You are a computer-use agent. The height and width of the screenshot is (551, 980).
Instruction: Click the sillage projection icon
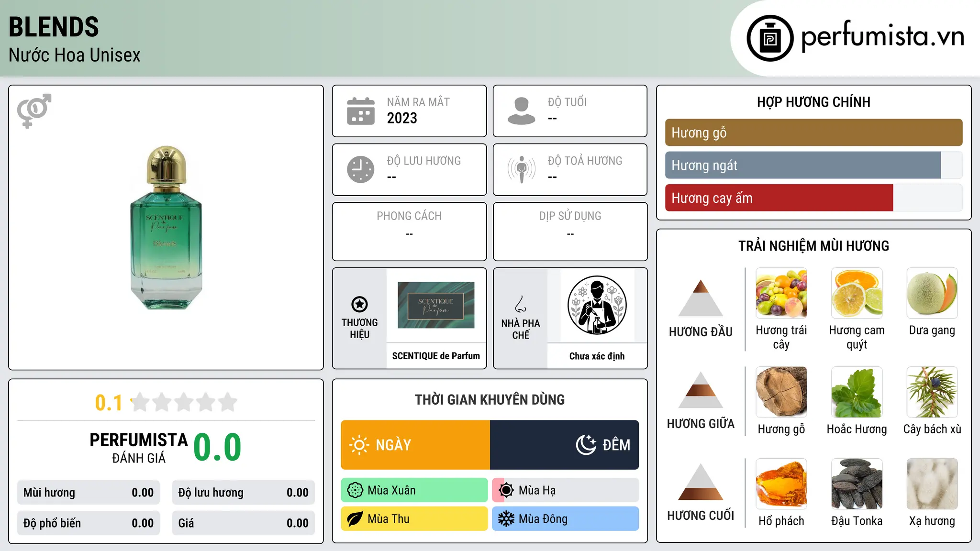click(x=521, y=169)
